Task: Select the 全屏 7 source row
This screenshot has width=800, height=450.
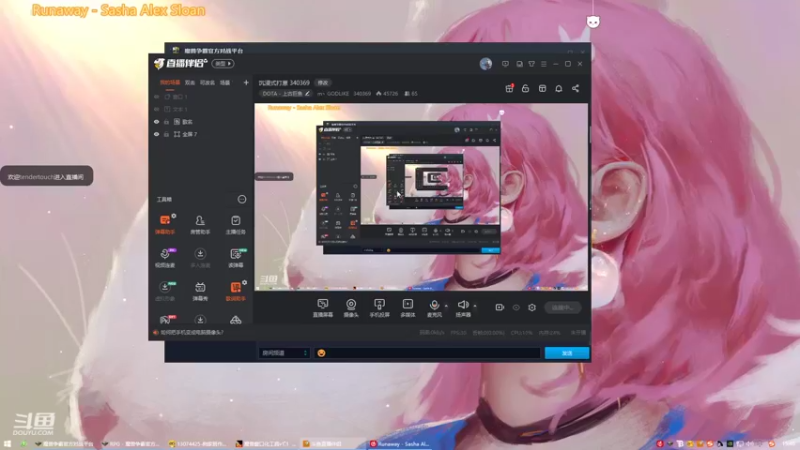Action: [202, 134]
